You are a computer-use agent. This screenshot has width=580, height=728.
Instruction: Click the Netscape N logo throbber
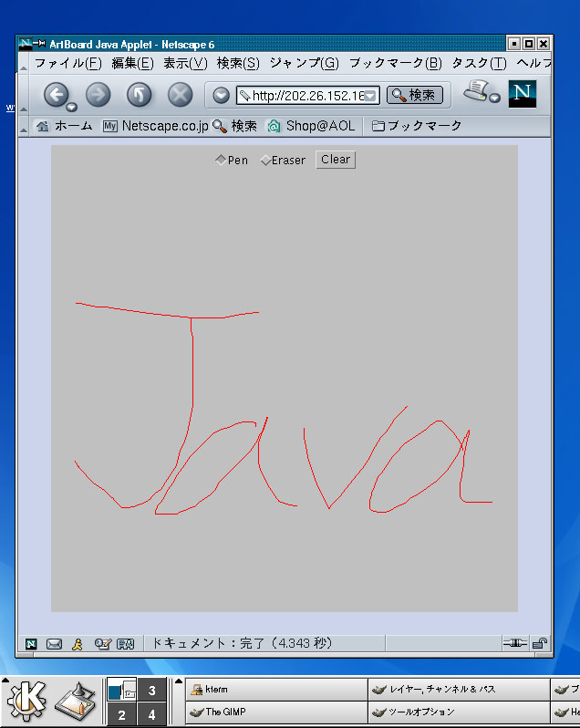[x=523, y=94]
